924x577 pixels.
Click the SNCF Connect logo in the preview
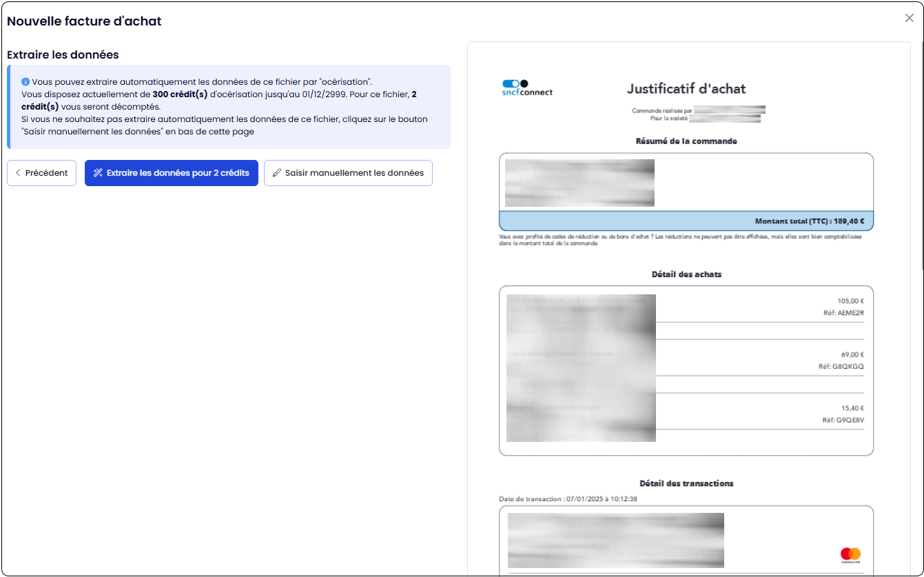pos(527,88)
